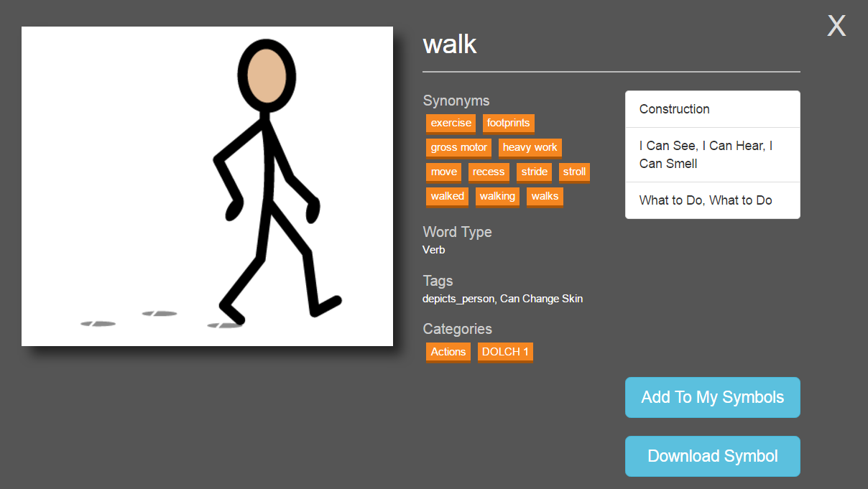This screenshot has height=489, width=868.
Task: Select the 'exercise' synonym tag
Action: pos(451,124)
